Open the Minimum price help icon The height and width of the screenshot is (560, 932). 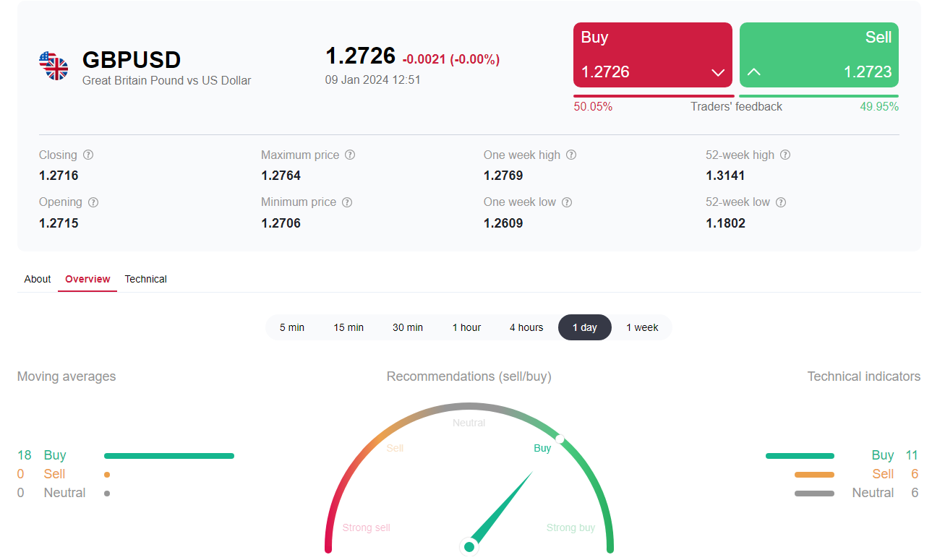[x=347, y=202]
